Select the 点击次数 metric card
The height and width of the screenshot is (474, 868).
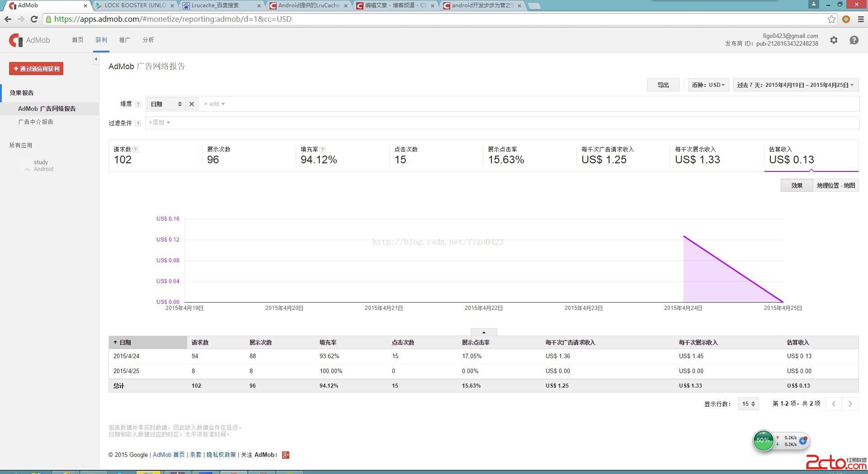(436, 156)
